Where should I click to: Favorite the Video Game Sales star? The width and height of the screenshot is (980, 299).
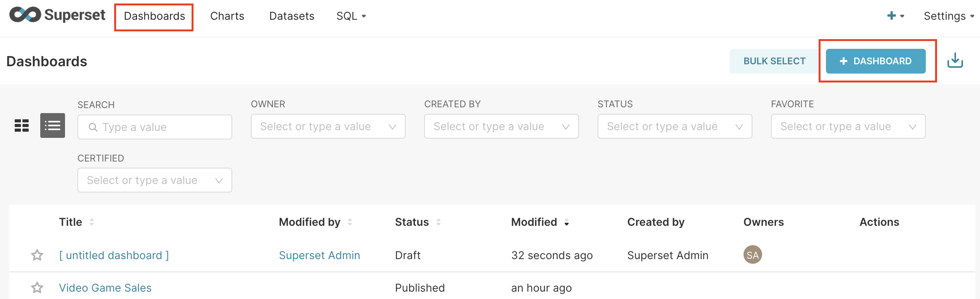[37, 288]
